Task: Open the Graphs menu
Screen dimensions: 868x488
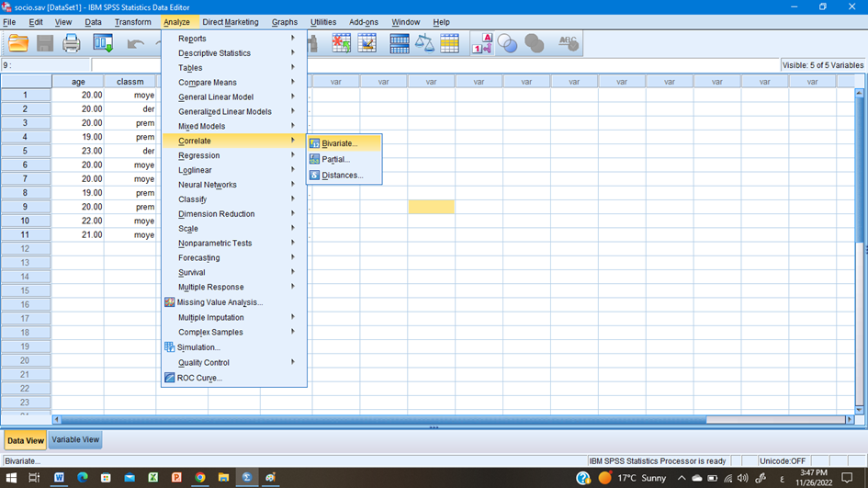Action: pyautogui.click(x=285, y=22)
